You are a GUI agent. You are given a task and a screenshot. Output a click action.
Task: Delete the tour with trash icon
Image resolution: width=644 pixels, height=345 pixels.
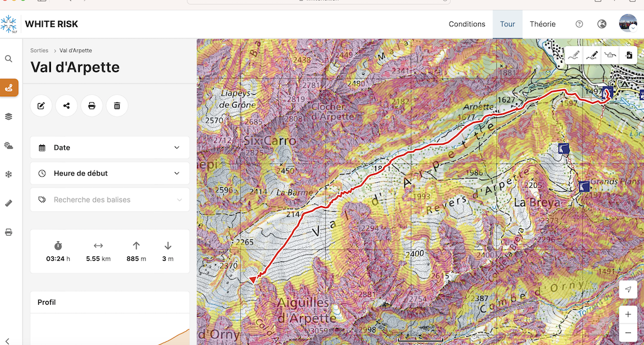click(x=117, y=106)
